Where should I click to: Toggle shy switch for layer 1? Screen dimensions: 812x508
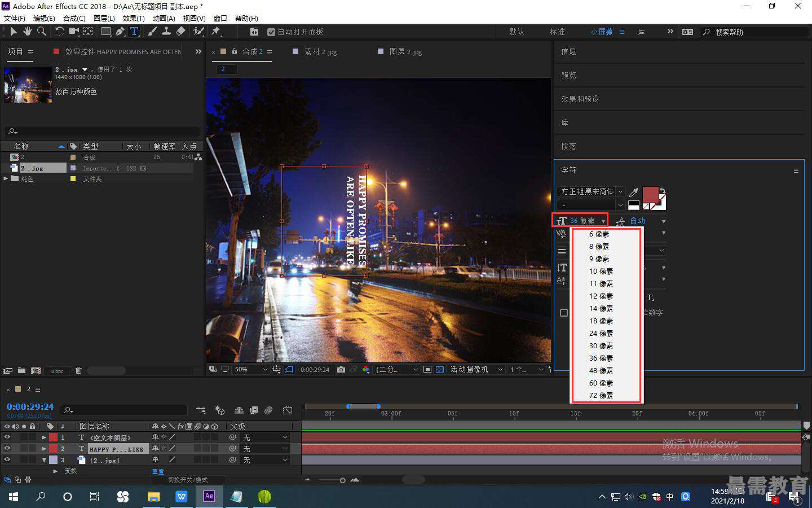click(x=155, y=437)
